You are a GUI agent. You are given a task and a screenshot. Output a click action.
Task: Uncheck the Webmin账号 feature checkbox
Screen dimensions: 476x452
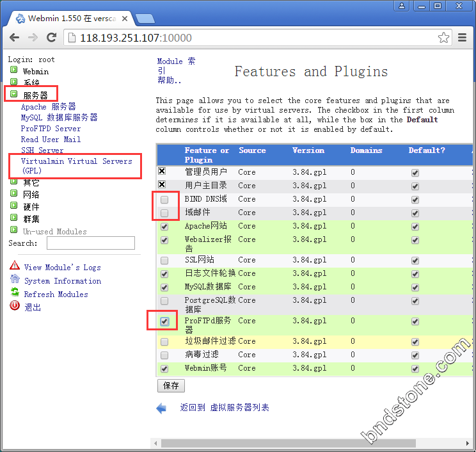tap(164, 369)
